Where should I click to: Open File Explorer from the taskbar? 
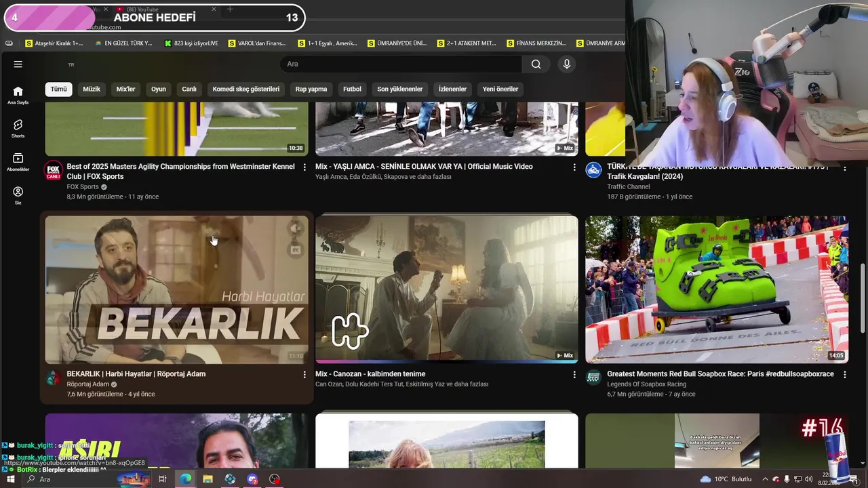point(208,479)
